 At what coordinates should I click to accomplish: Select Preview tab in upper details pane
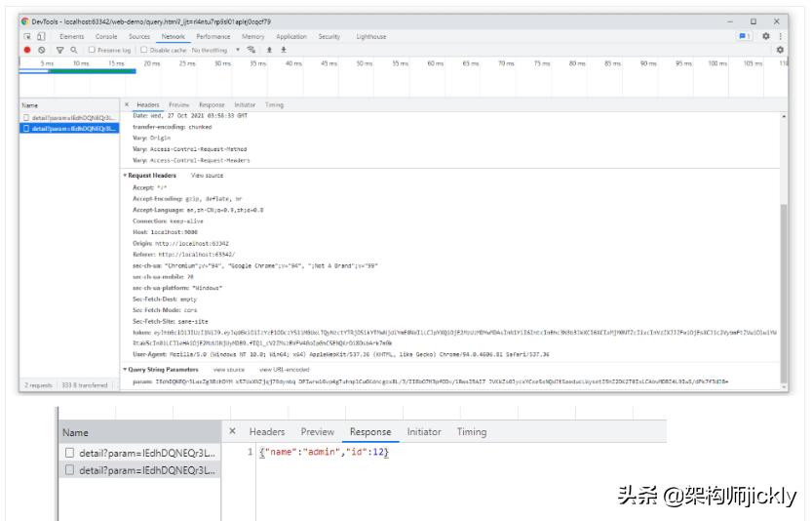click(179, 104)
